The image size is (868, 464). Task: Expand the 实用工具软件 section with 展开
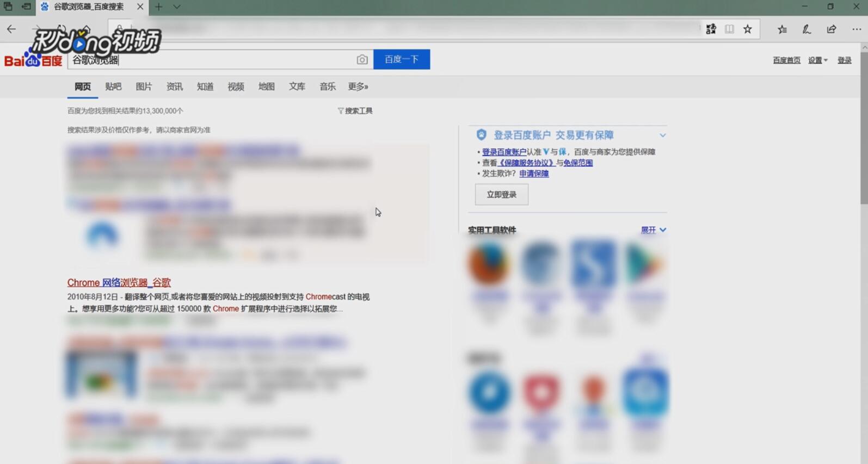click(654, 230)
